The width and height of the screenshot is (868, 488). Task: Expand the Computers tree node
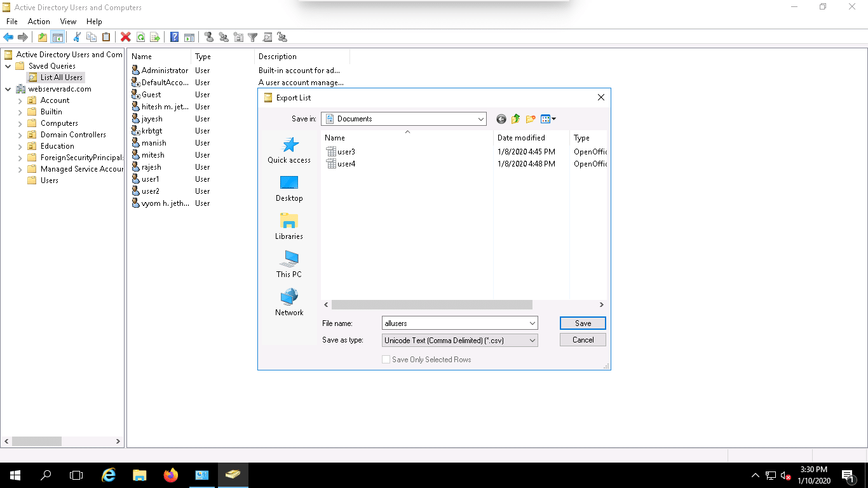(x=20, y=123)
